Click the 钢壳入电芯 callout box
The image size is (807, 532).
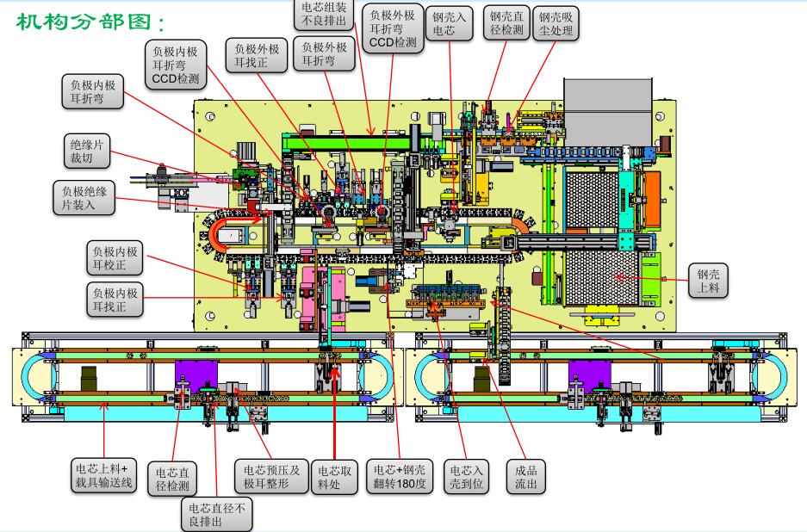pos(450,23)
